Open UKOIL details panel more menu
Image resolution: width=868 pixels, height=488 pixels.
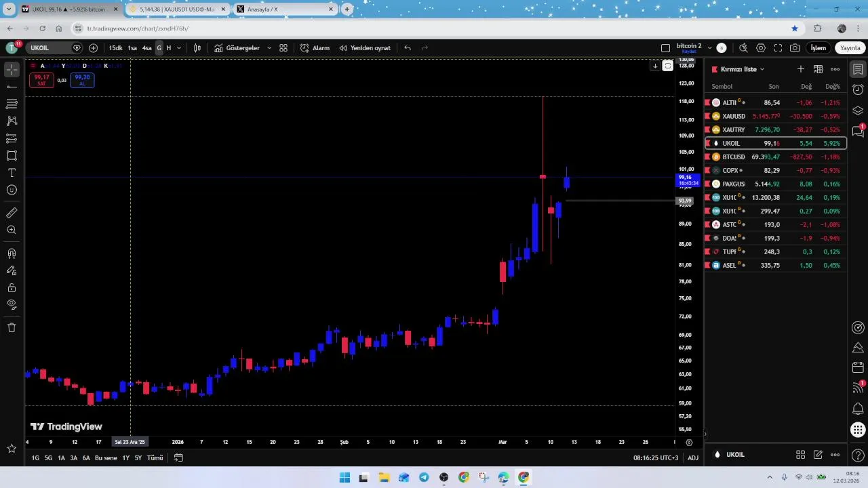click(835, 455)
